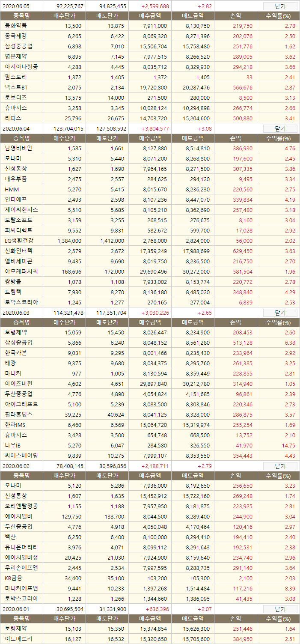The height and width of the screenshot is (644, 300).
Task: Click stock name 씨에스베어링
Action: point(21,456)
